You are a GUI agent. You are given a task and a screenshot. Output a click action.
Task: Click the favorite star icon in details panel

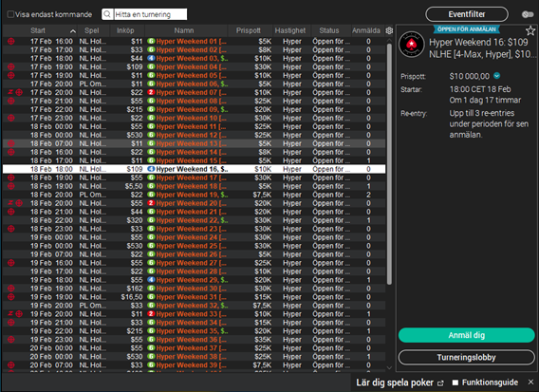click(x=530, y=31)
